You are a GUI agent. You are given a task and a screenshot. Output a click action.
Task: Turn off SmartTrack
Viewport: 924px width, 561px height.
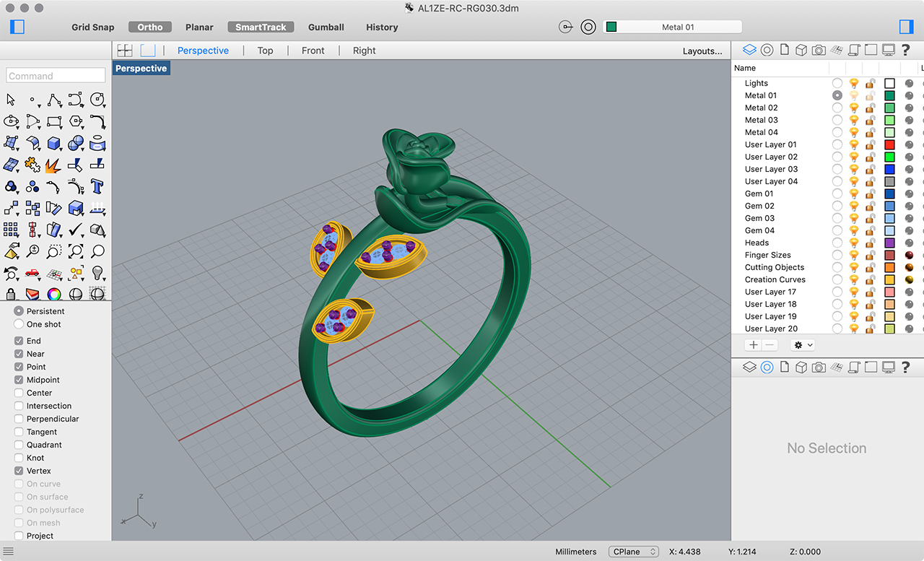(x=261, y=27)
